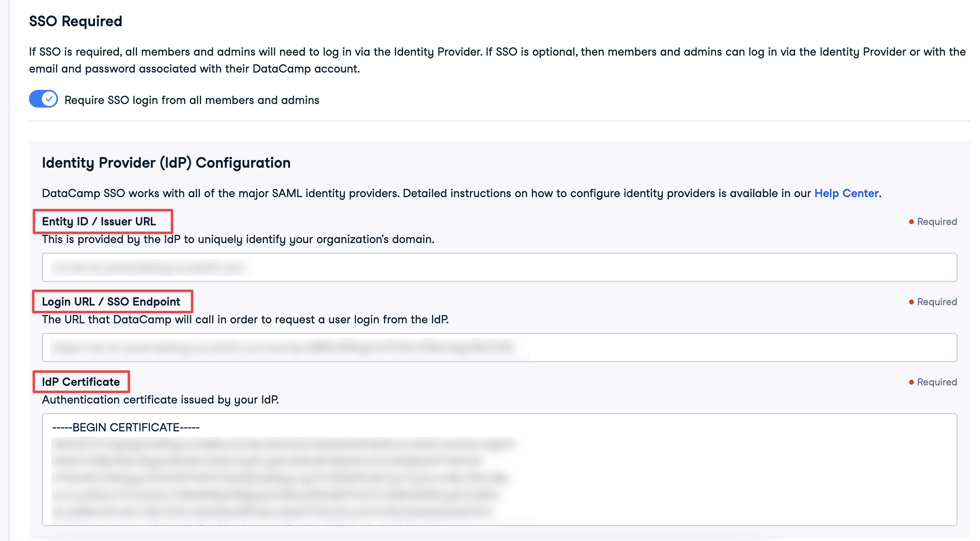
Task: Click the Required red dot beside Entity ID
Action: click(911, 222)
